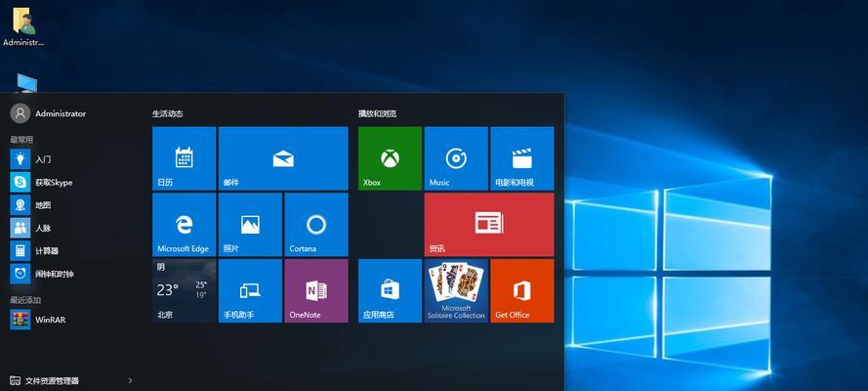Select the Administrator folder desktop icon
868x391 pixels.
click(x=22, y=26)
